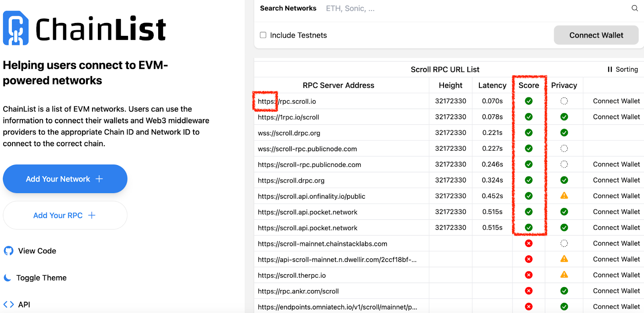
Task: Select wss://scroll.drpc.org address text
Action: pyautogui.click(x=289, y=133)
